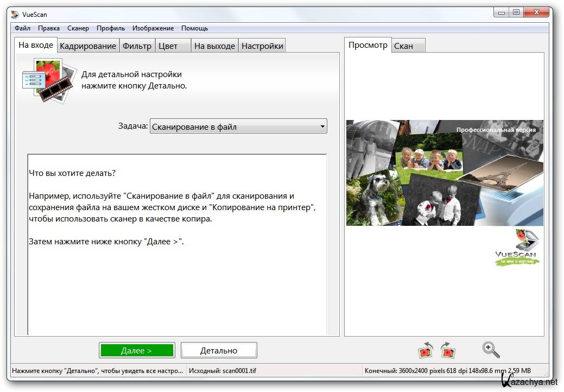Go to the Настройки tab
564x392 pixels.
(262, 46)
